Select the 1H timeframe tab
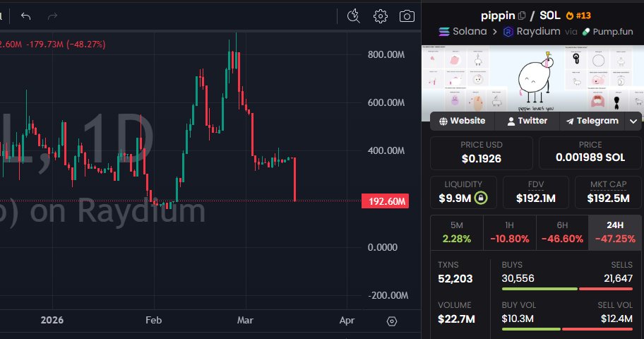The image size is (644, 339). [510, 232]
